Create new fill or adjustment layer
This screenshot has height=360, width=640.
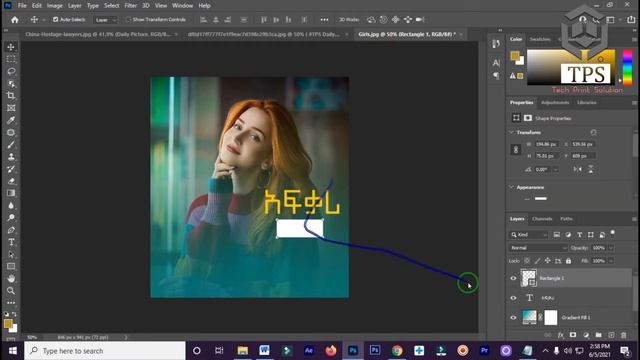(586, 335)
